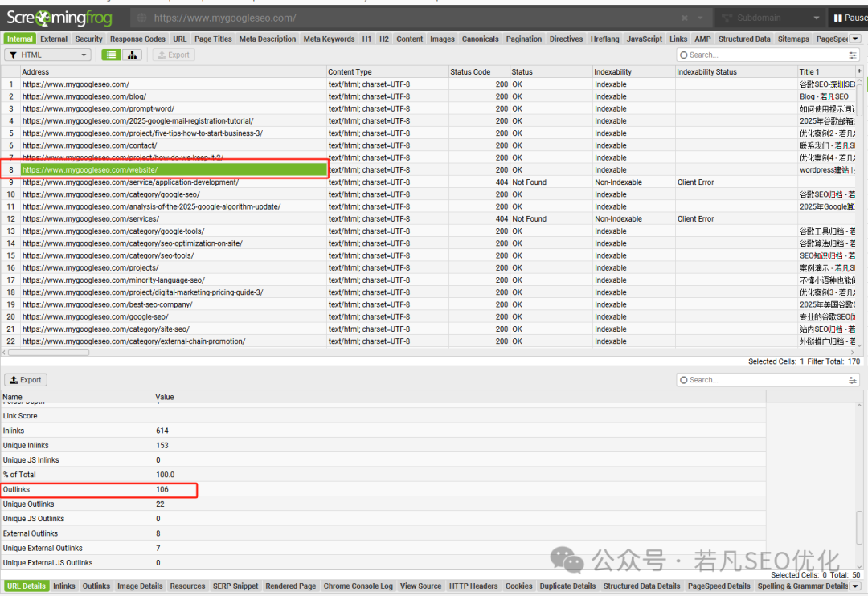
Task: Switch to list view icon
Action: [111, 55]
